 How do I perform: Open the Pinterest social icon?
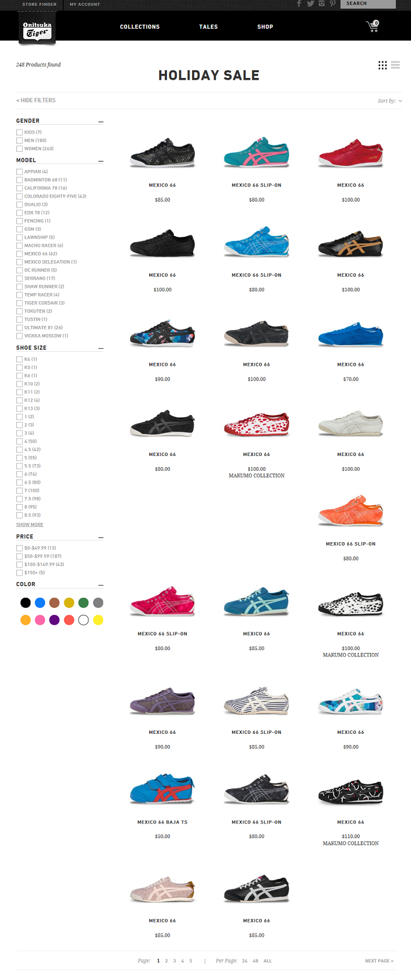pyautogui.click(x=332, y=4)
